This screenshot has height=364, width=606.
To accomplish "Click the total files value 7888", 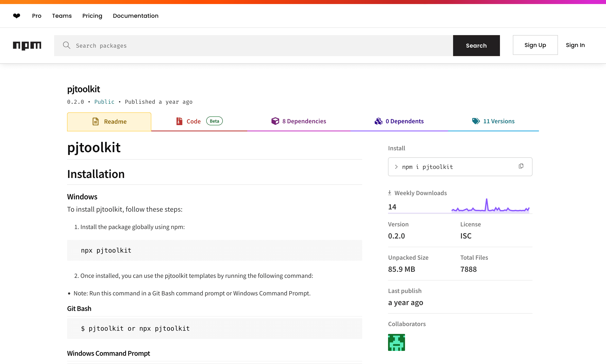I will click(468, 269).
